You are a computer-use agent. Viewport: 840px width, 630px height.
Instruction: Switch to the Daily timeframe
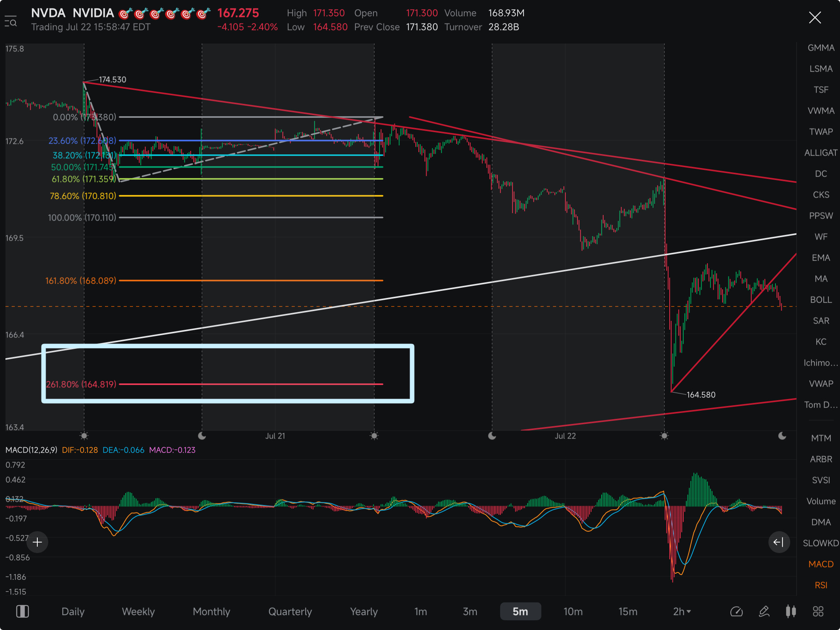click(x=73, y=612)
